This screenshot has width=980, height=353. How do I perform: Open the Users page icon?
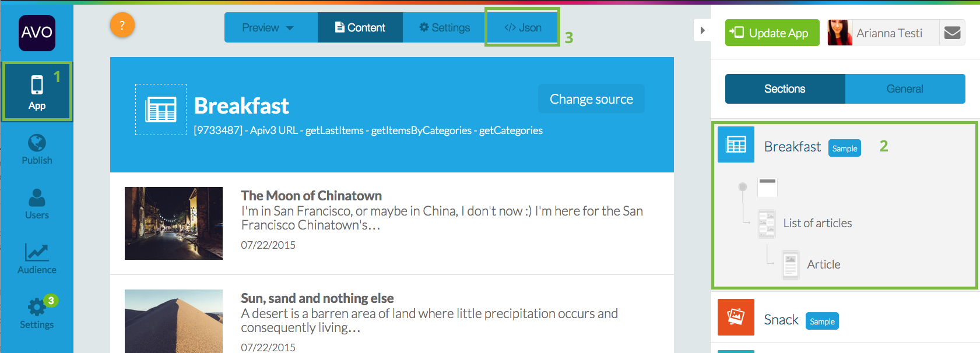(x=37, y=198)
